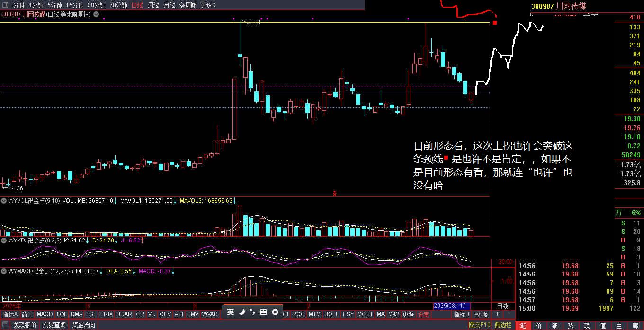Apply the ROC indicator
Image resolution: width=644 pixels, height=330 pixels.
[x=298, y=314]
